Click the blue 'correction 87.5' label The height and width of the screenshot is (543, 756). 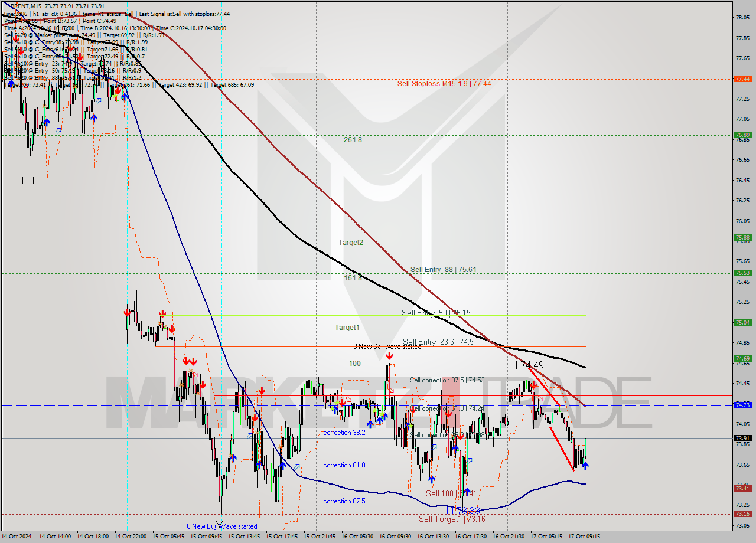(344, 501)
